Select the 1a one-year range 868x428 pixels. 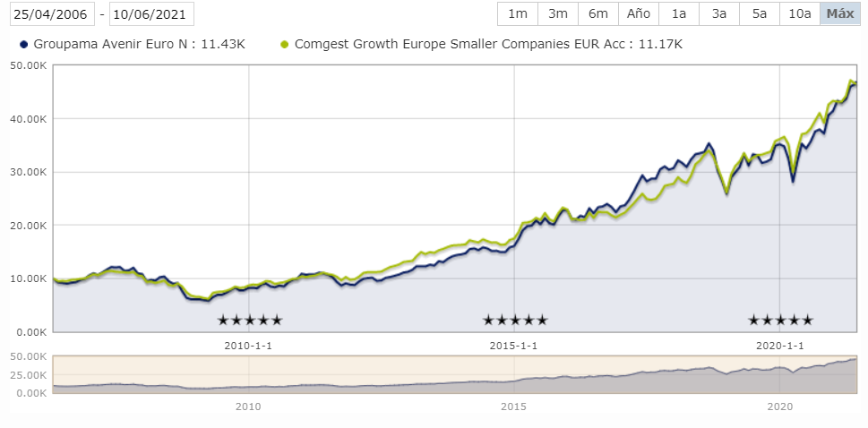[679, 14]
